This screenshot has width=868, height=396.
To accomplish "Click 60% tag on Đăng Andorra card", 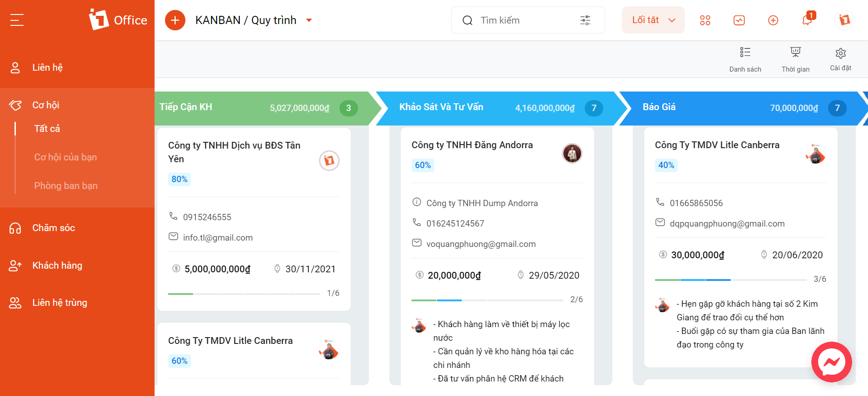I will 423,165.
